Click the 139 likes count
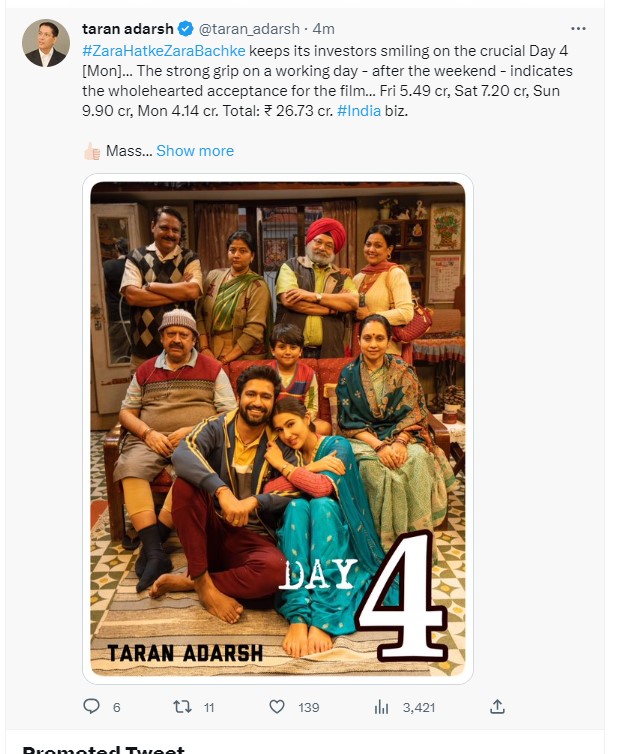Screen dimensions: 634x754 pos(308,707)
